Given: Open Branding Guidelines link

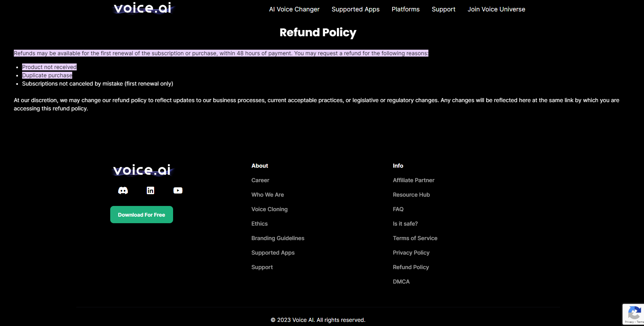Looking at the screenshot, I should (x=277, y=238).
